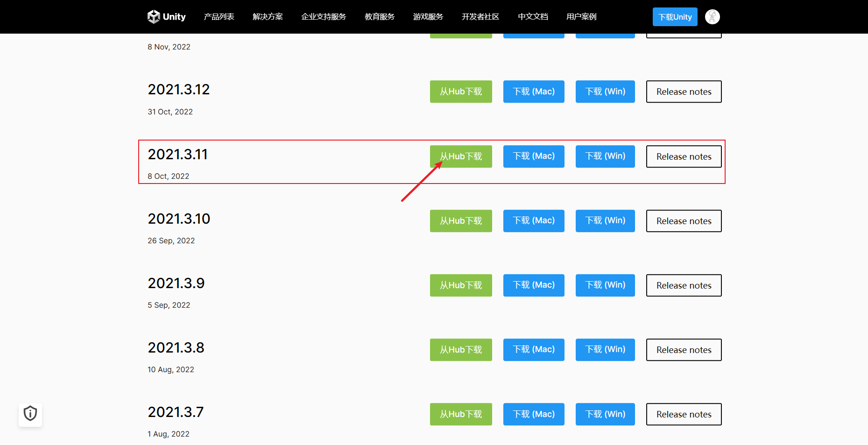868x445 pixels.
Task: Select version heading 2021.3.8
Action: [176, 348]
